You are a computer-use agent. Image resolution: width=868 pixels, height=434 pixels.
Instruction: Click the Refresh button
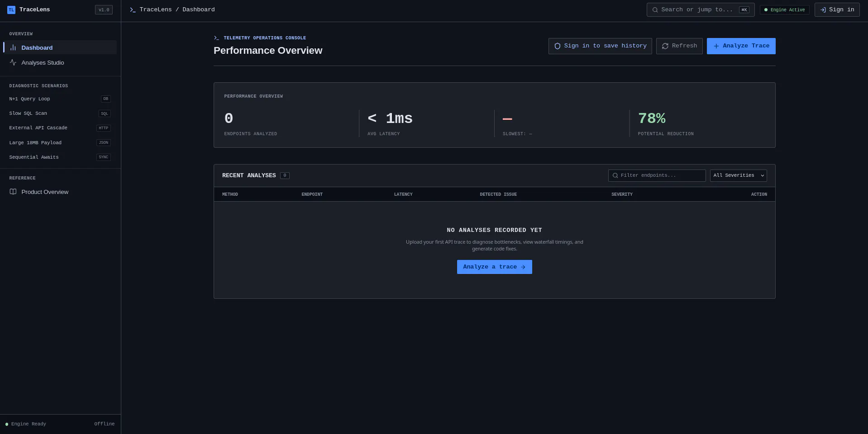tap(679, 46)
